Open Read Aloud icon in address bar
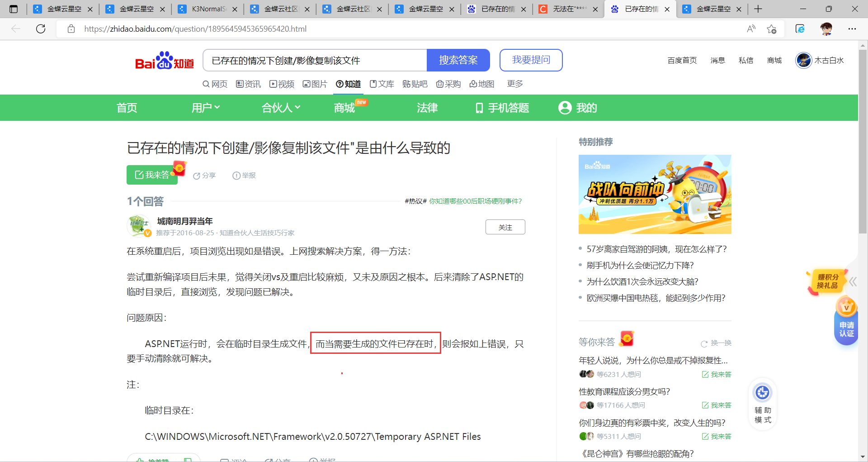The height and width of the screenshot is (462, 868). [751, 29]
